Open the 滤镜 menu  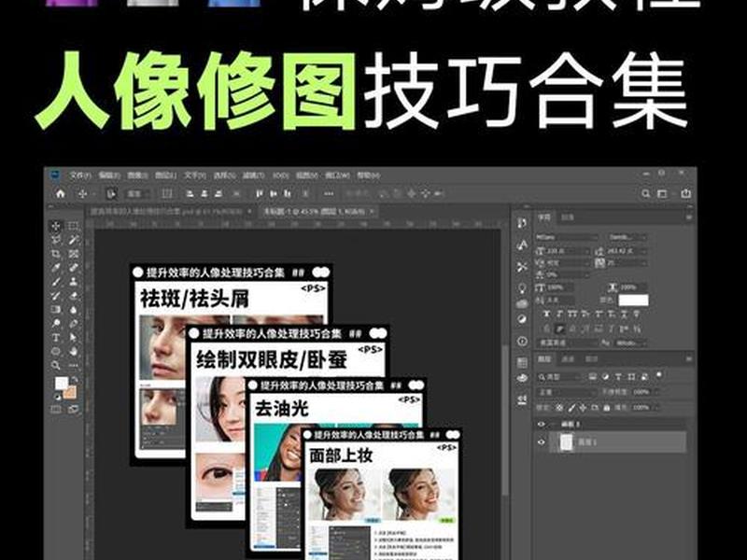253,175
